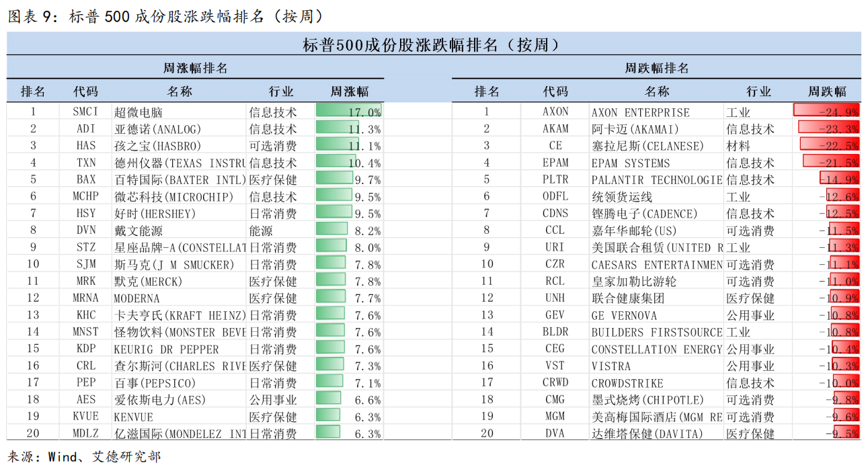
Task: Select the AXON ENTERPRISE name cell
Action: point(640,112)
